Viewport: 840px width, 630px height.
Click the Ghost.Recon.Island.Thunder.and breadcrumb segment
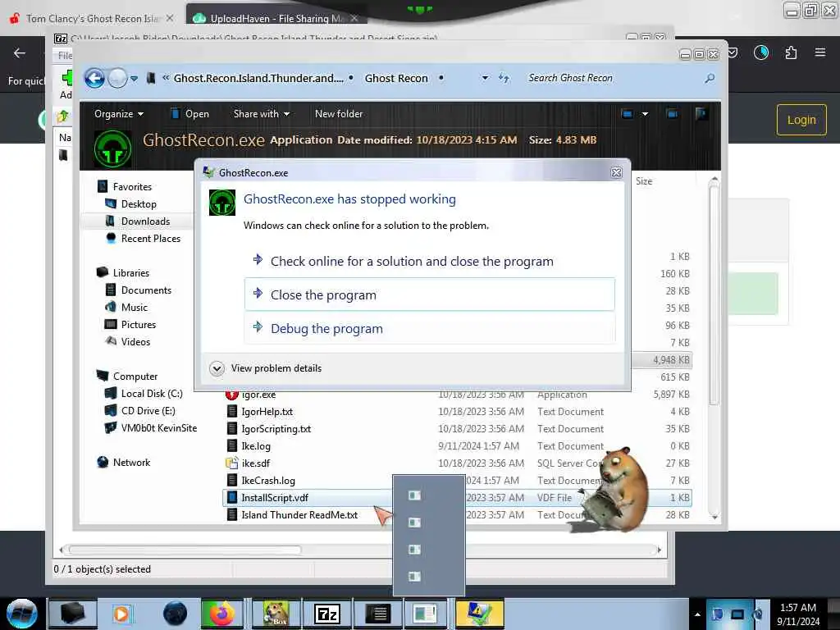pos(258,78)
